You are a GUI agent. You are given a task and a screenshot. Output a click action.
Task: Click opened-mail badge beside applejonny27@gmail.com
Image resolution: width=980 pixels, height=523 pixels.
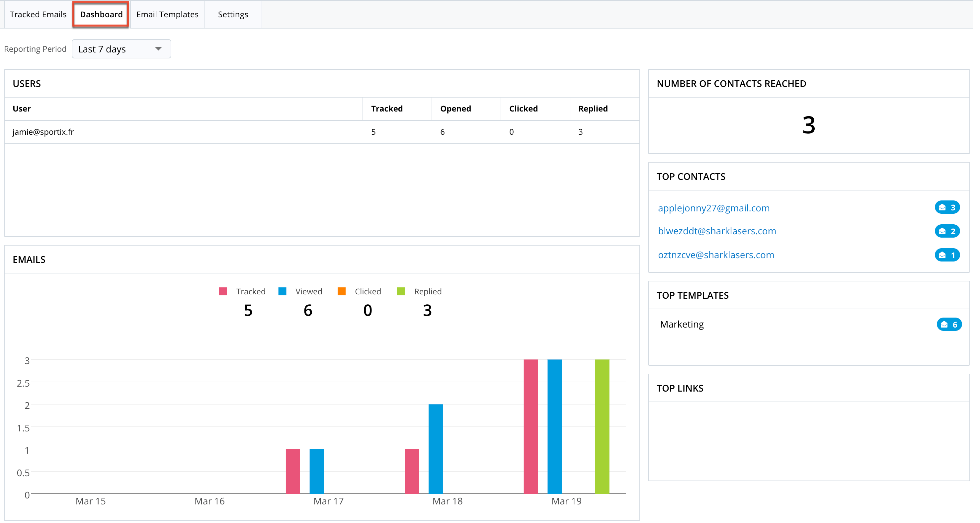947,207
